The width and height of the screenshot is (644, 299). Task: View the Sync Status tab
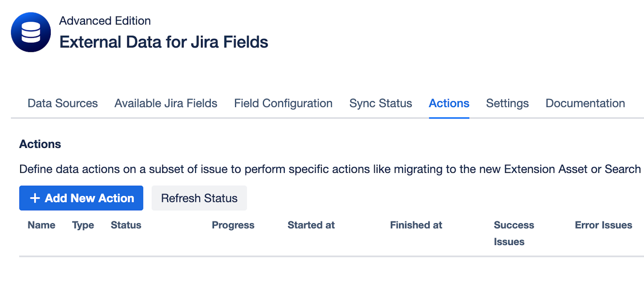pos(380,104)
